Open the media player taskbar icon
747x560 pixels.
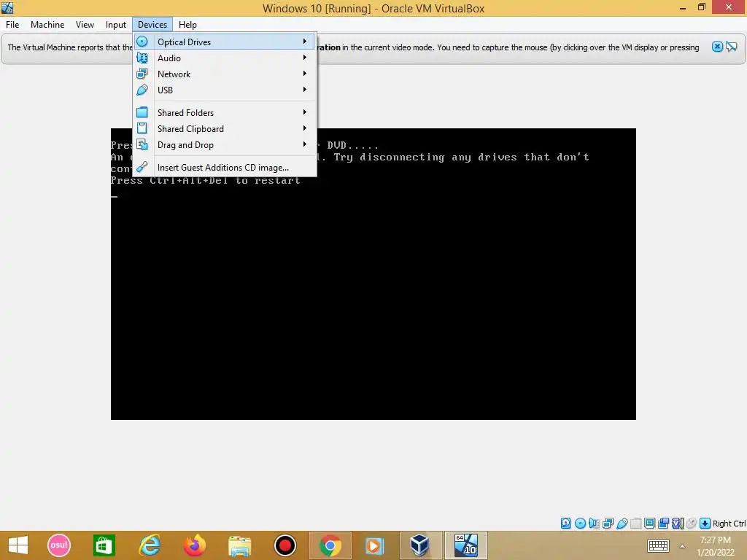tap(374, 545)
